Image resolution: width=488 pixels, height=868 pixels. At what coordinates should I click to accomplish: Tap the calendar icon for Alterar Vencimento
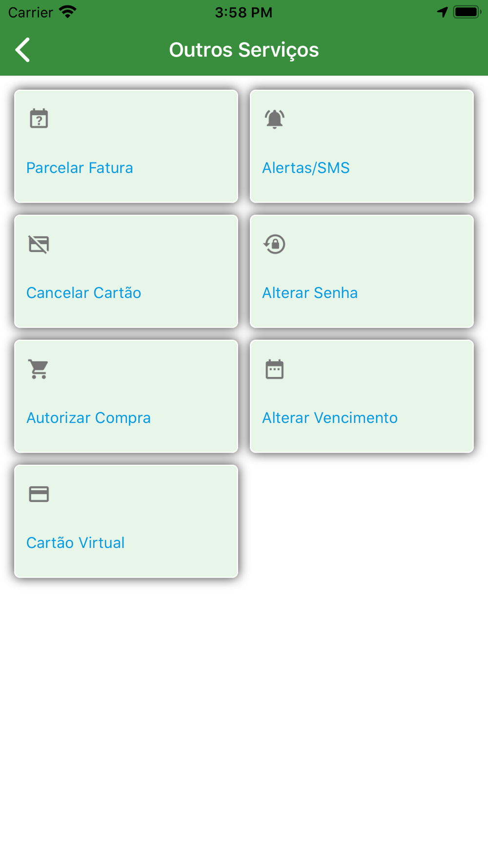point(275,369)
